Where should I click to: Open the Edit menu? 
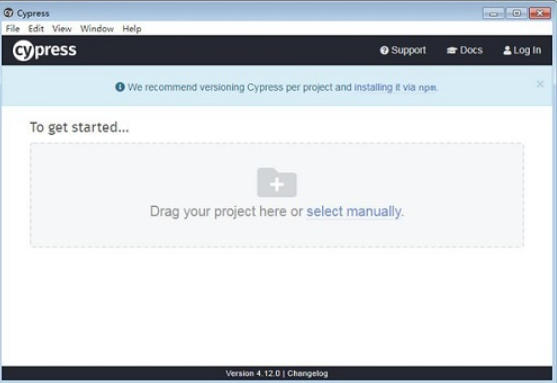pyautogui.click(x=36, y=29)
